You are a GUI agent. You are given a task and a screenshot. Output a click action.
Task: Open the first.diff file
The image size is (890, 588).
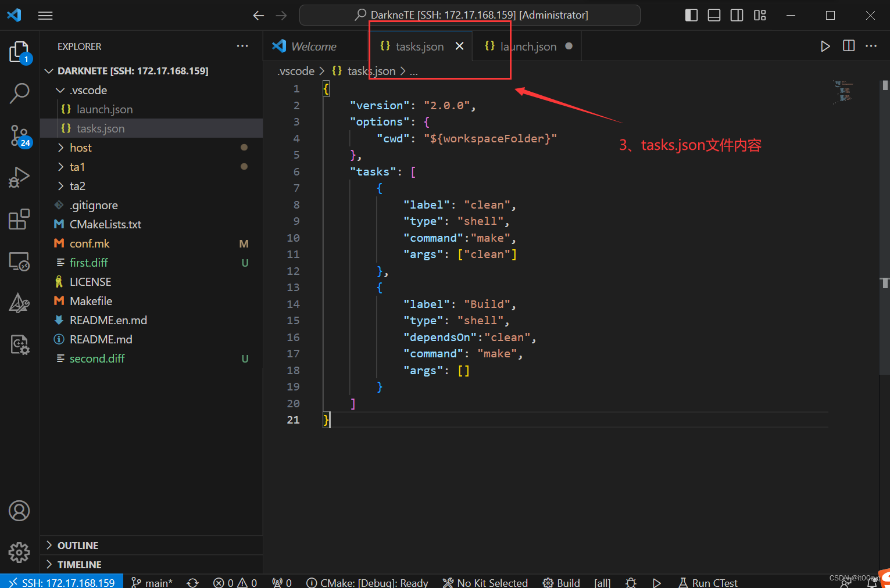click(x=151, y=263)
